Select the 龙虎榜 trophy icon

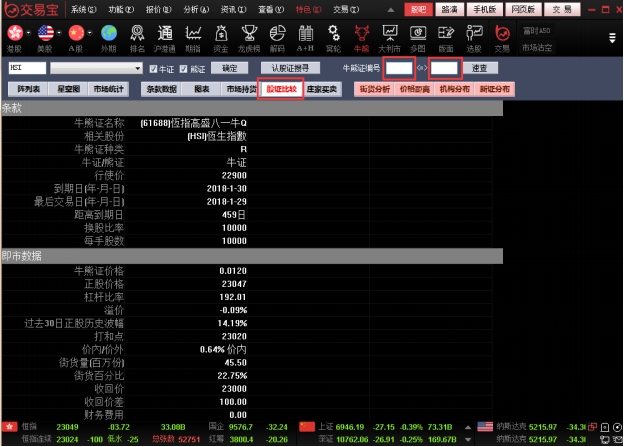(249, 34)
